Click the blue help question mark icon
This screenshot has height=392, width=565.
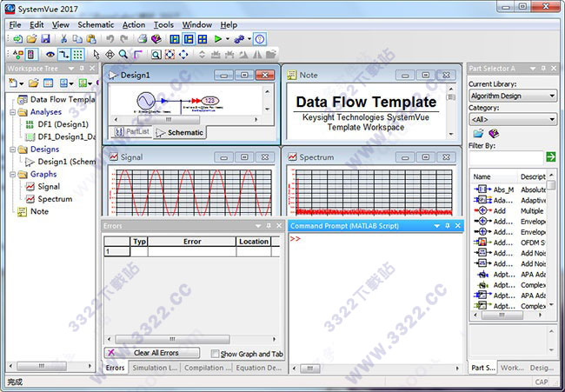[x=259, y=39]
